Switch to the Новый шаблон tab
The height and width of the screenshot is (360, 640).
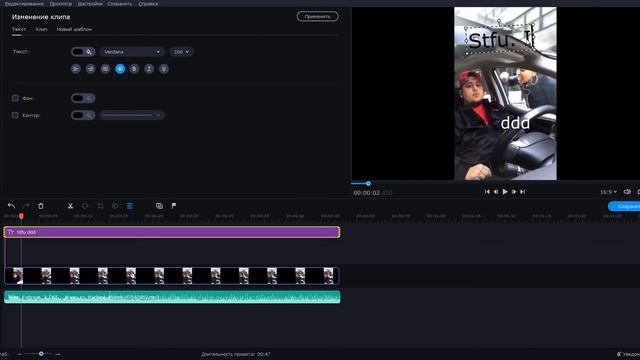click(x=74, y=29)
